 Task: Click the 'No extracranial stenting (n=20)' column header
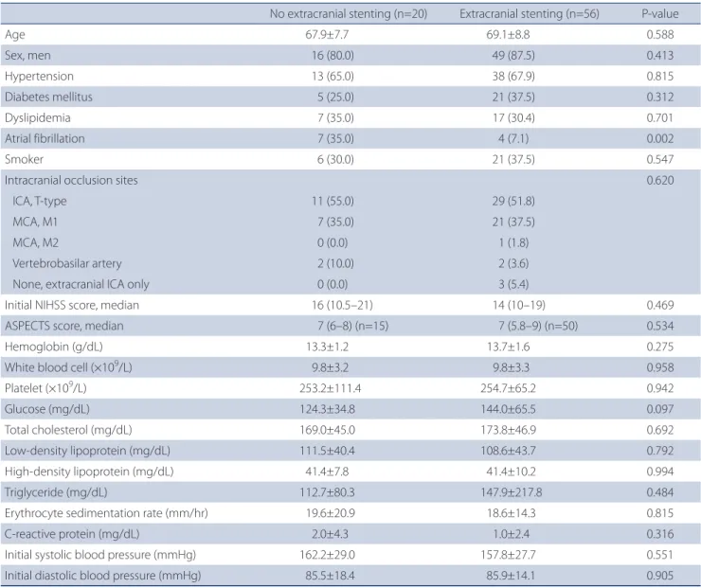349,14
